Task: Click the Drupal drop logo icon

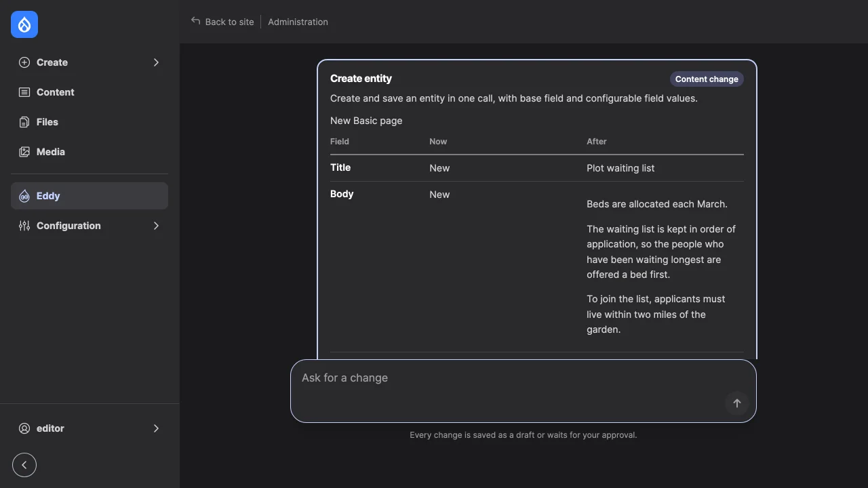Action: pos(24,24)
